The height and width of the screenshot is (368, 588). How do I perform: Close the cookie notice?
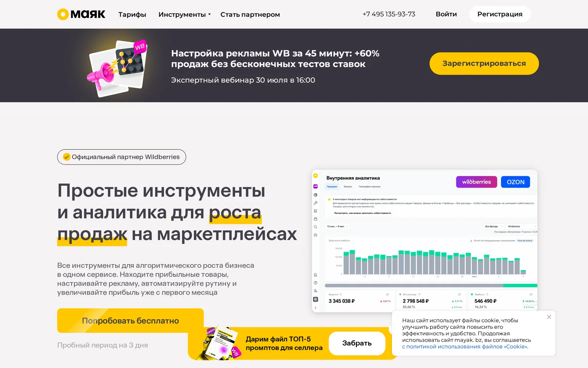[x=549, y=317]
